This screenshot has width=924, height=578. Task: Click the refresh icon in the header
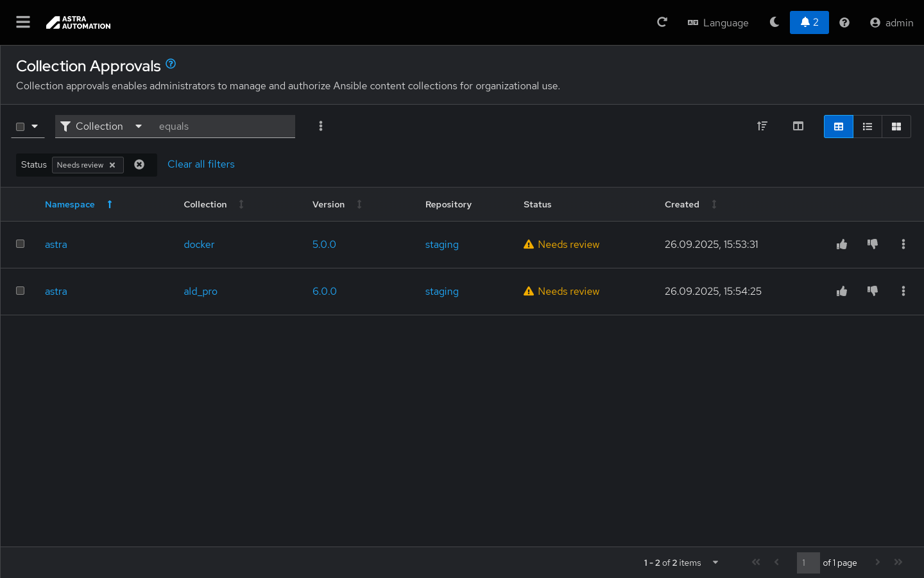click(662, 22)
